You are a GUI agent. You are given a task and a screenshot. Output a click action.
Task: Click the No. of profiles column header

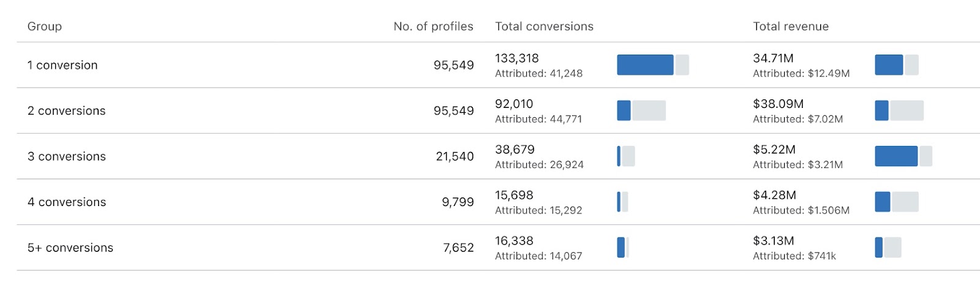(x=433, y=26)
